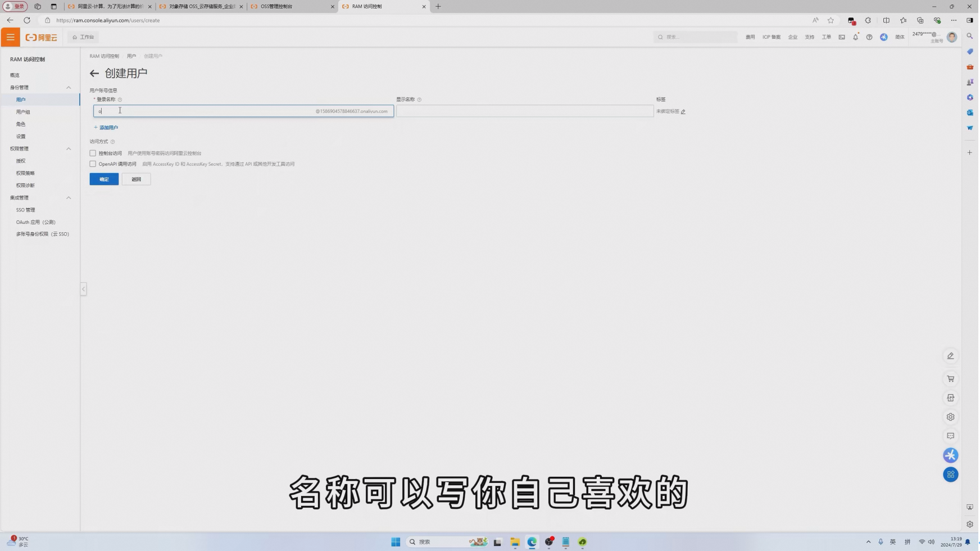The height and width of the screenshot is (551, 980).
Task: Show help tooltip for 访问方式
Action: point(112,142)
